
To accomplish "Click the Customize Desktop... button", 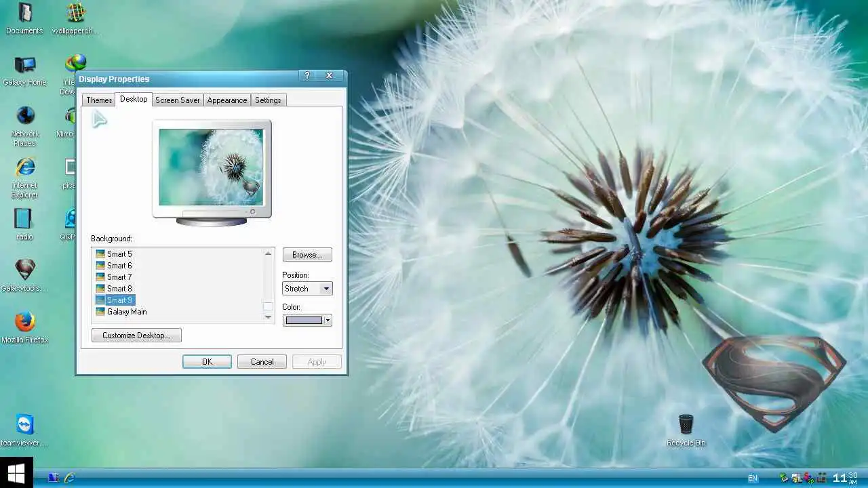I will [136, 335].
